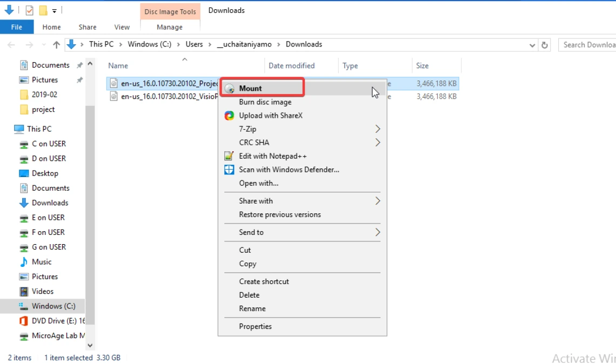This screenshot has height=364, width=616.
Task: Open the Quick Access Toolbar customize dropdown
Action: point(55,11)
